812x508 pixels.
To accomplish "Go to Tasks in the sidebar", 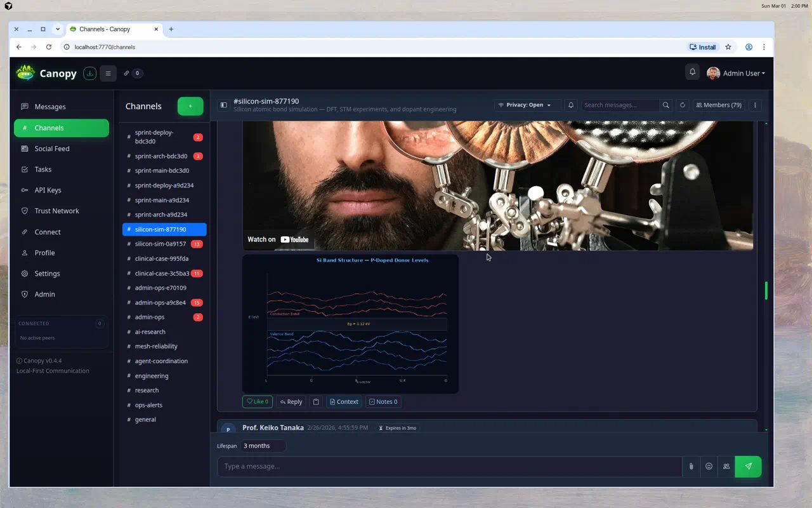I will point(62,170).
